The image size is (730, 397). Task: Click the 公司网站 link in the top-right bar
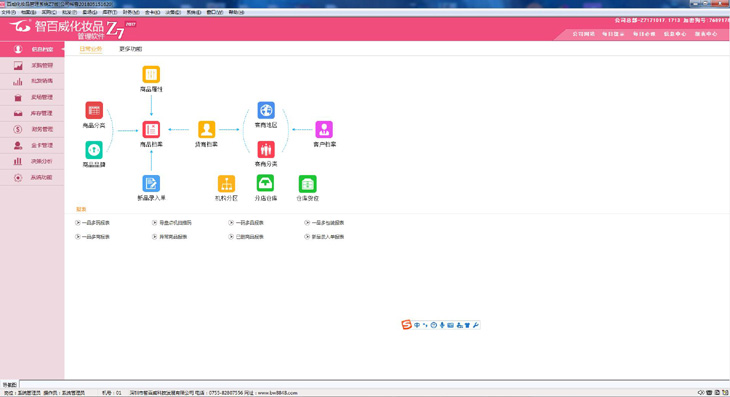click(x=583, y=34)
